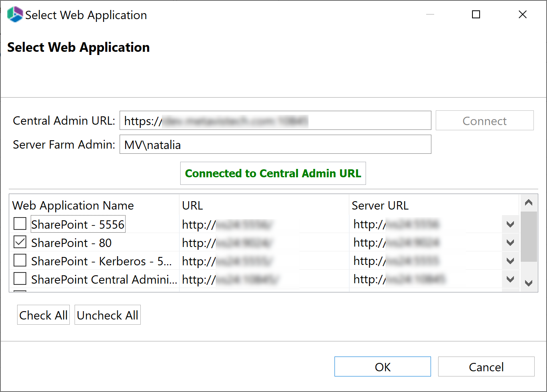Close the Select Web Application dialog
This screenshot has height=392, width=547.
[x=522, y=15]
